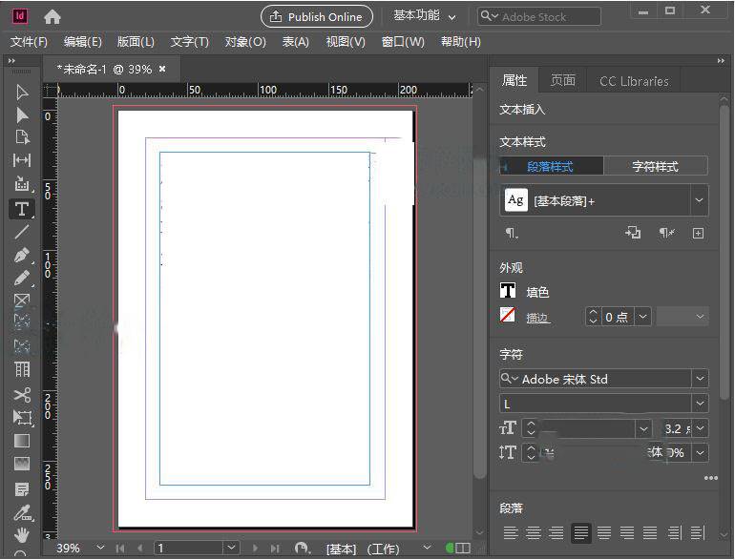Click the 描边 stroke link
The image size is (735, 560).
pyautogui.click(x=537, y=318)
